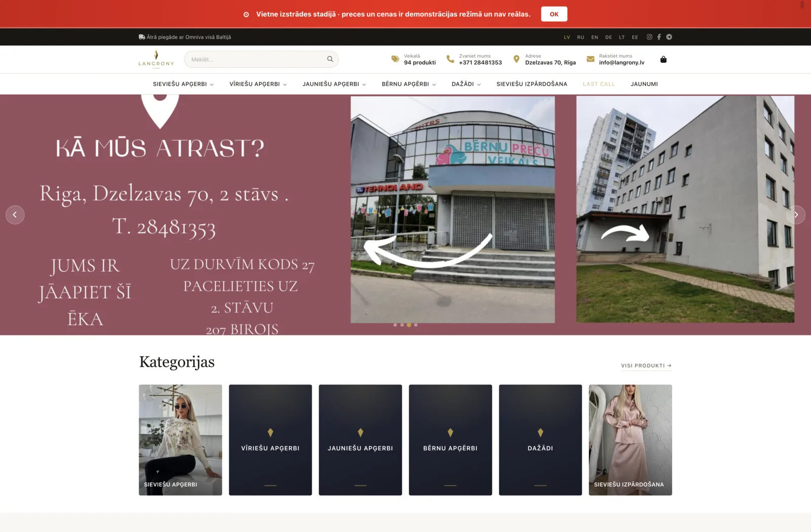Open Jaunumi menu item
The width and height of the screenshot is (811, 532).
point(644,84)
